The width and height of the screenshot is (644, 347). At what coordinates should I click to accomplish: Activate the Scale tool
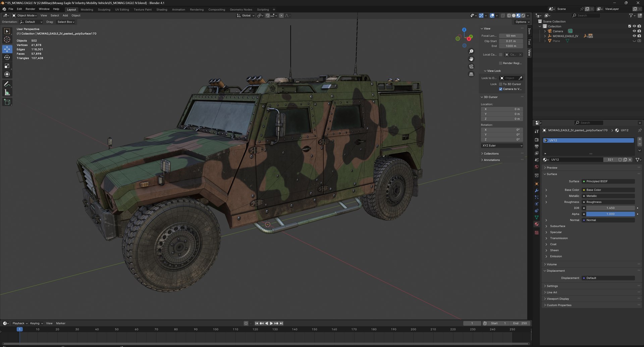pyautogui.click(x=7, y=66)
